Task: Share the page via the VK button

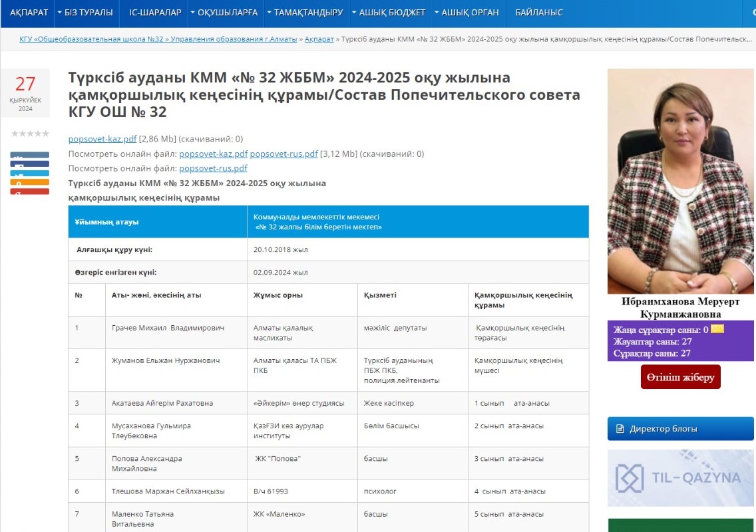Action: [x=29, y=155]
